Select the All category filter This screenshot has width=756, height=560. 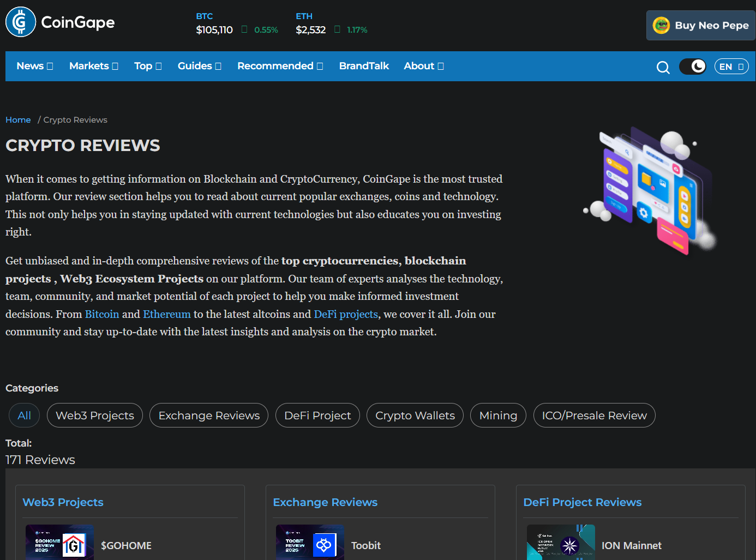tap(24, 416)
